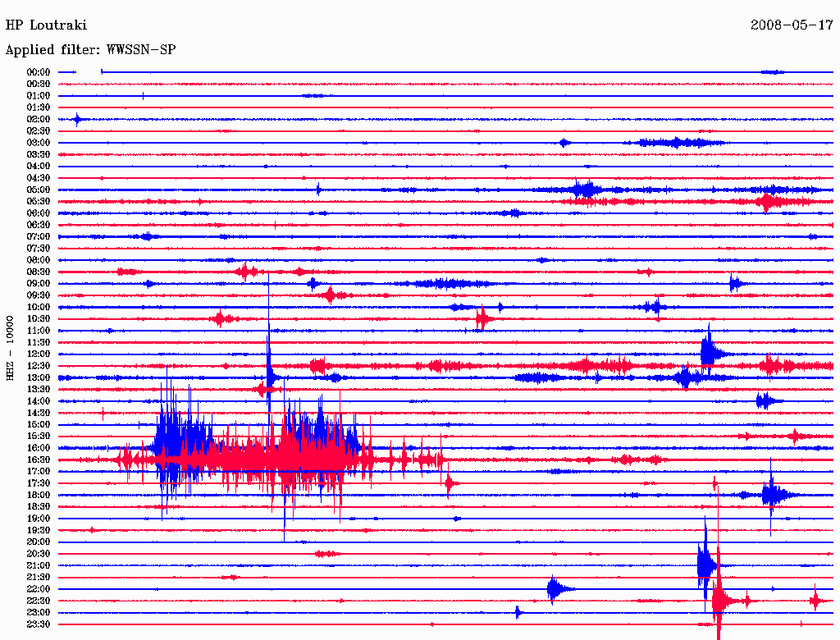Select the 01:00 time label
This screenshot has width=840, height=640.
(x=39, y=95)
